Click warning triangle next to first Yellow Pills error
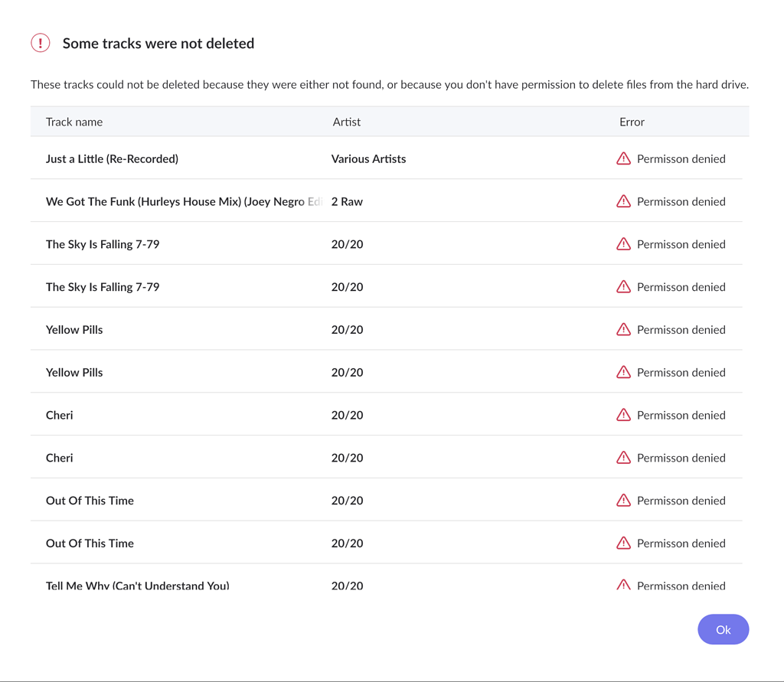Screen dimensions: 784x682 point(623,329)
